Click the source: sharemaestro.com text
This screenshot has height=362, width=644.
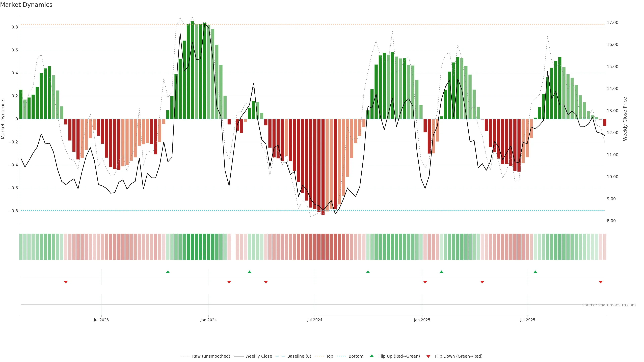tap(609, 305)
